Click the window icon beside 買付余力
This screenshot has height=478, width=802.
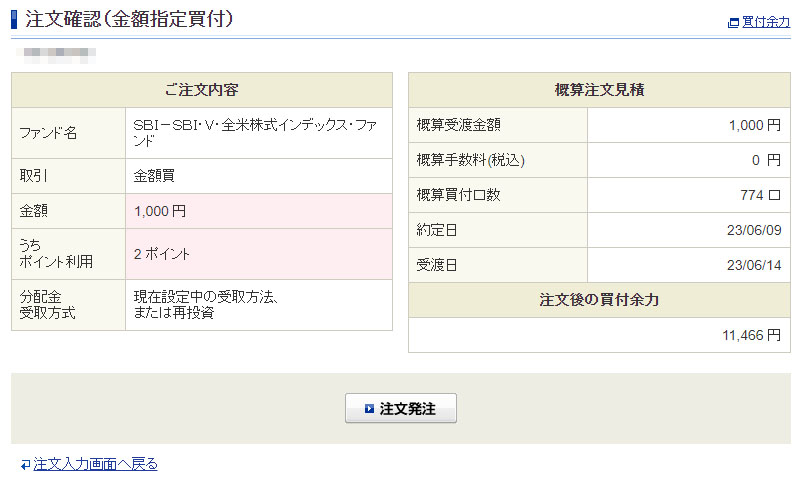734,22
